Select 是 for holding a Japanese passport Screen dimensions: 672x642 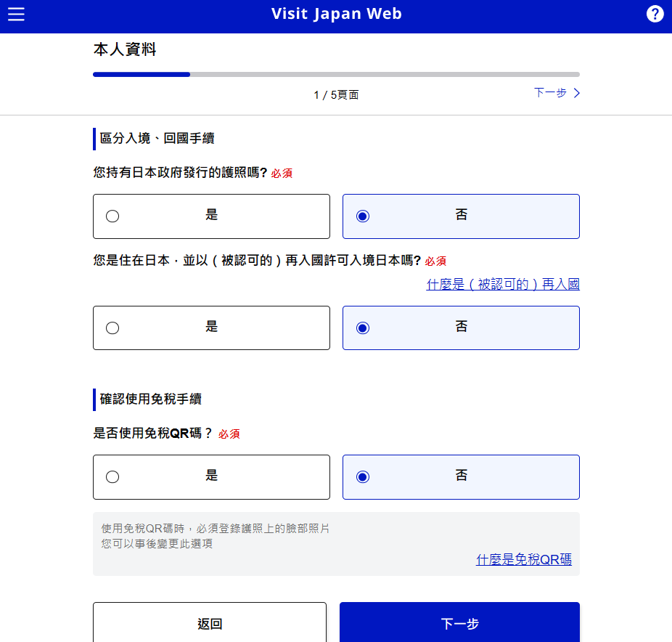[x=211, y=216]
